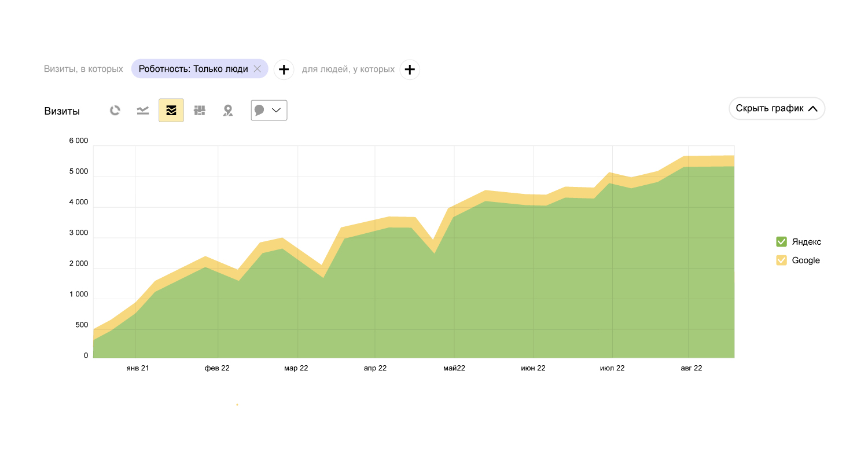The width and height of the screenshot is (868, 463).
Task: Click the 'май22' x-axis label
Action: [x=454, y=368]
